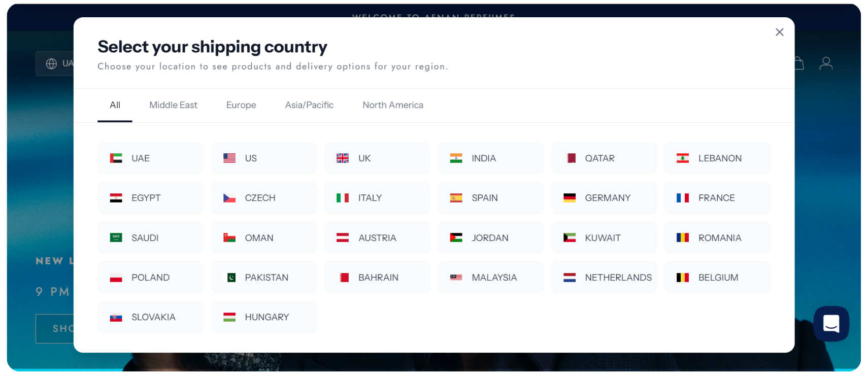Switch to the Europe tab
This screenshot has width=868, height=376.
(241, 105)
